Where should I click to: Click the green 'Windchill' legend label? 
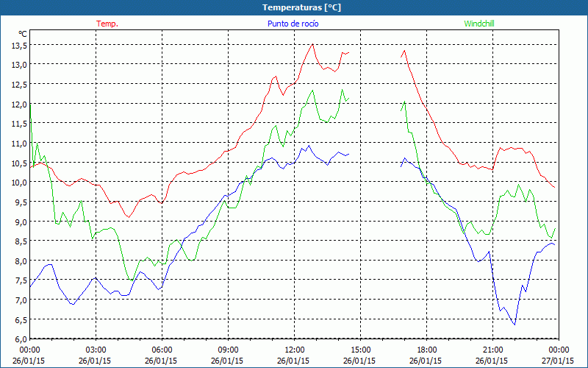[479, 24]
